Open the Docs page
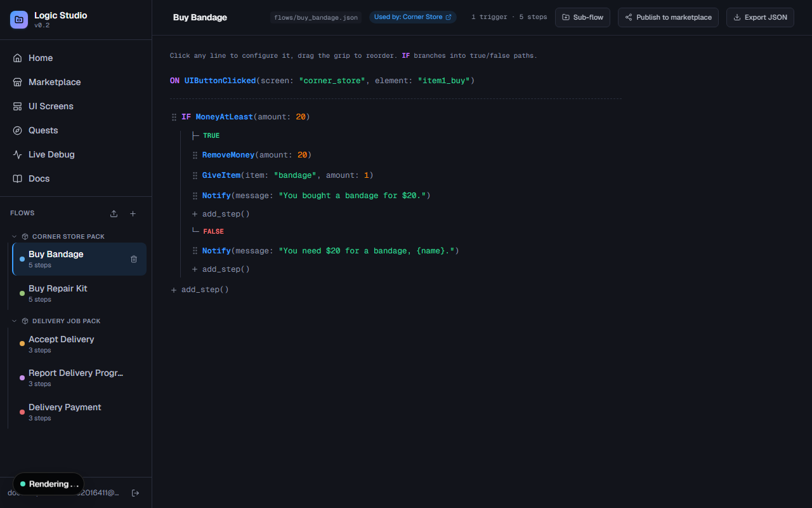Image resolution: width=812 pixels, height=508 pixels. pyautogui.click(x=75, y=178)
